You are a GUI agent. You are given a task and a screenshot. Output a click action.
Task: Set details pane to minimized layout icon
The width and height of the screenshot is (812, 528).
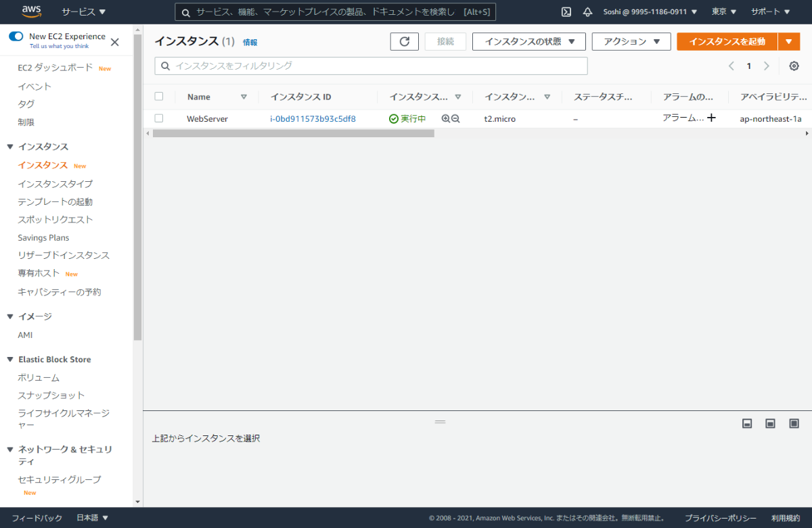point(748,423)
